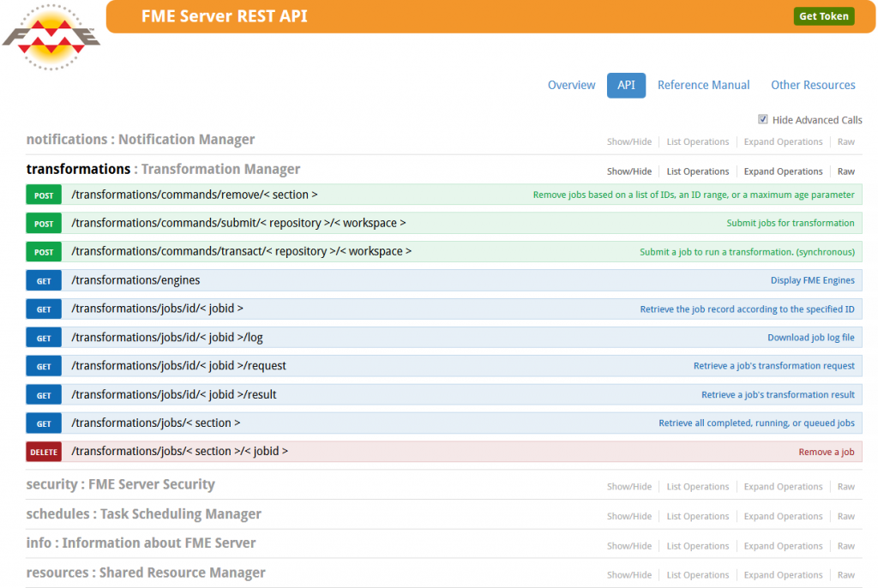
Task: Click Expand Operations for schedules
Action: tap(783, 516)
